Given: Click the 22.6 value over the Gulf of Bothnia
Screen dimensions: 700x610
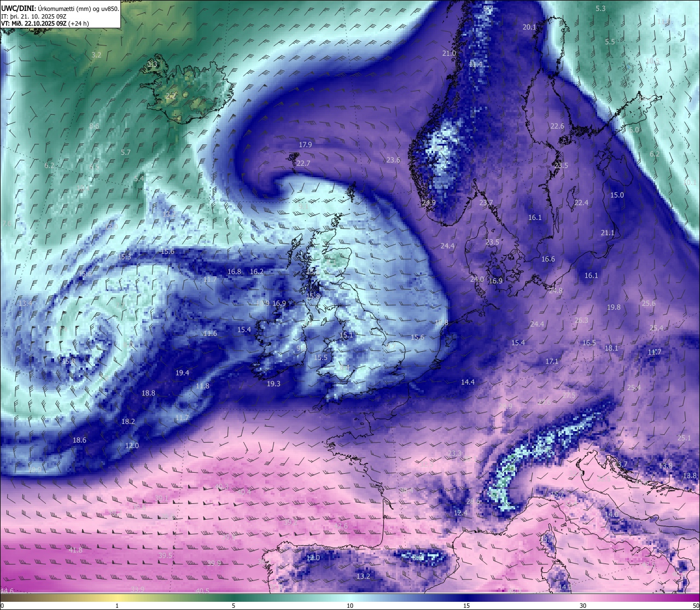Looking at the screenshot, I should [557, 126].
